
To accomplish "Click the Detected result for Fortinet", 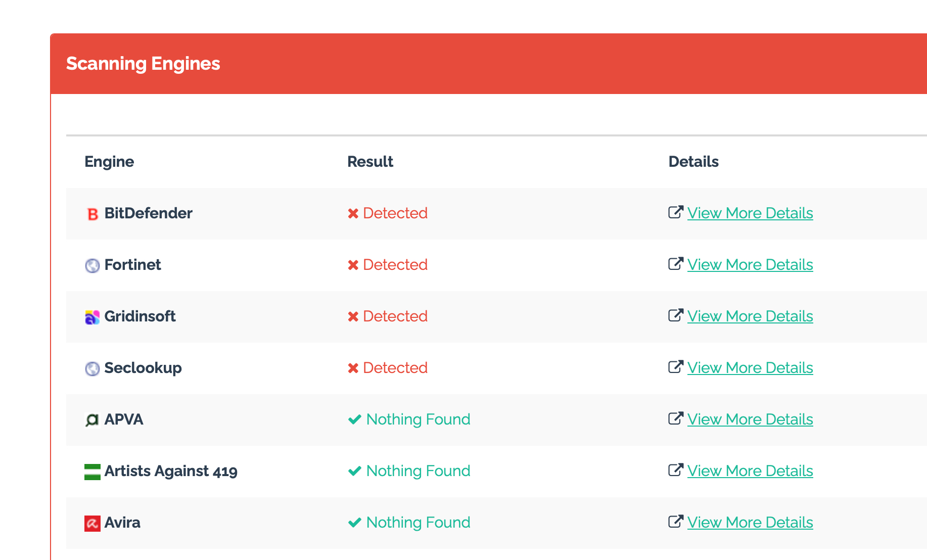I will tap(395, 265).
